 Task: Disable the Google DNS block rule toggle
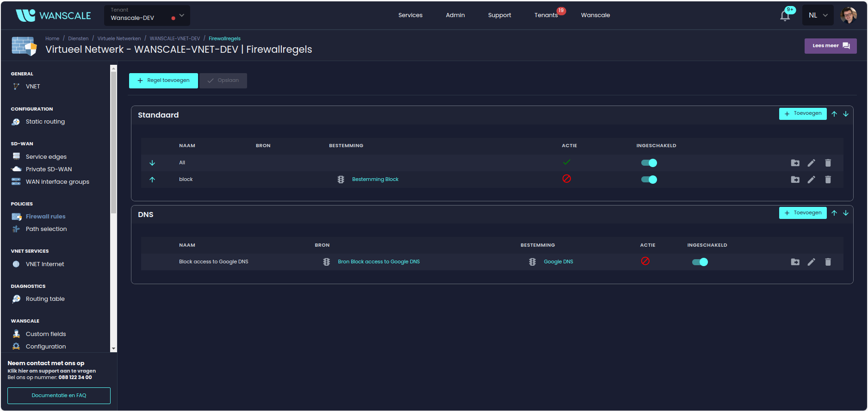(700, 262)
